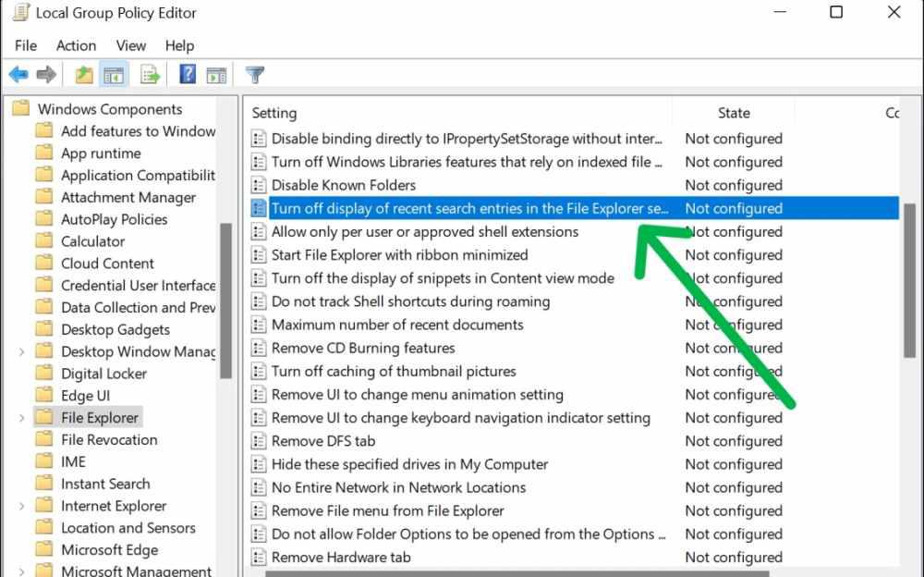Image resolution: width=924 pixels, height=577 pixels.
Task: Click the Up one level folder icon
Action: coord(84,75)
